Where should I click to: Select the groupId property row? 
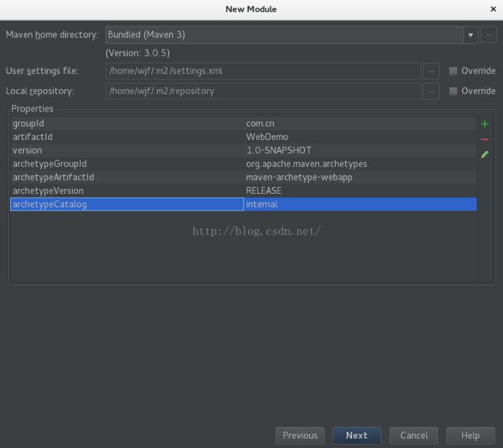pos(243,124)
